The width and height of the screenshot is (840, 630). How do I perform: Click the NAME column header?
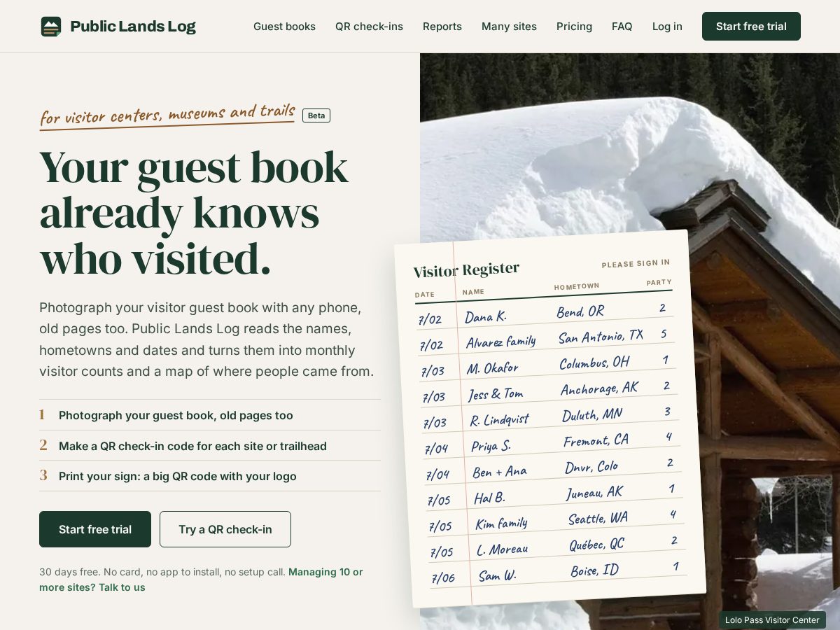tap(473, 292)
